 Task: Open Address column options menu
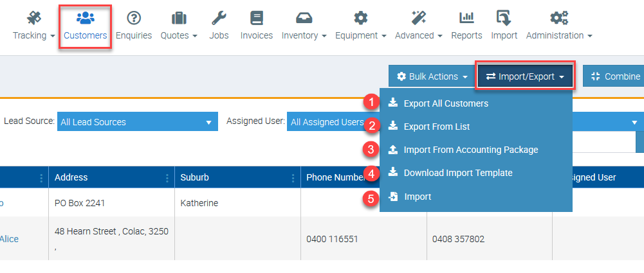[x=168, y=178]
